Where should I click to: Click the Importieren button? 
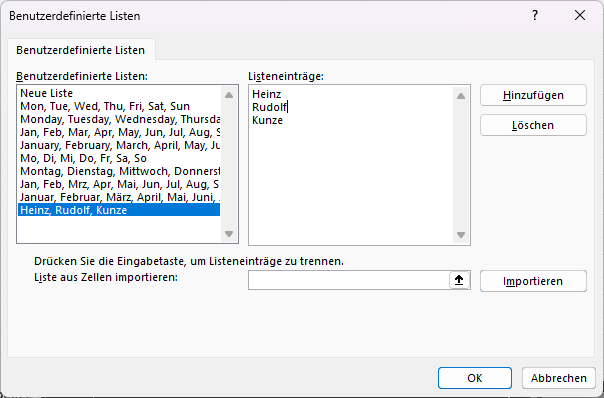click(533, 281)
